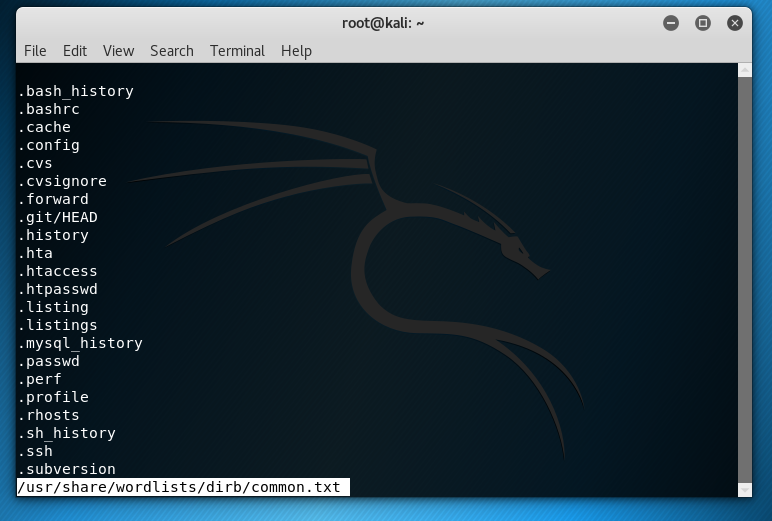Click the .mysql_history entry
The width and height of the screenshot is (772, 521).
pyautogui.click(x=80, y=343)
